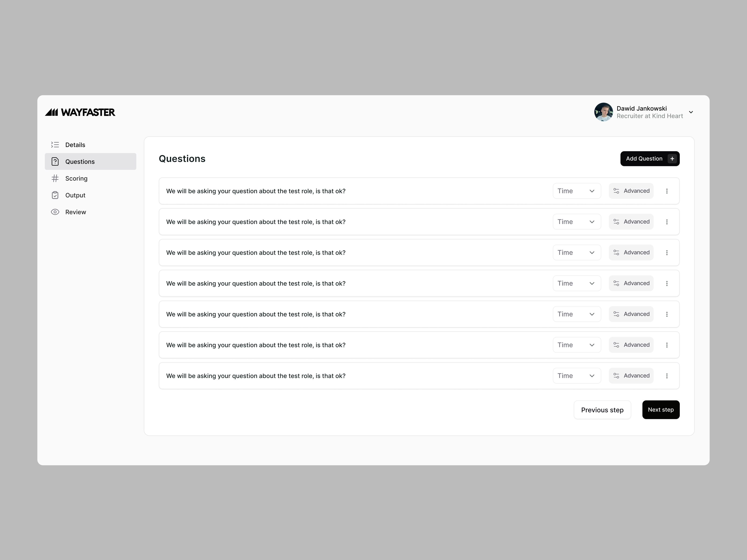
Task: Click the plus icon on Add Question
Action: [x=672, y=159]
